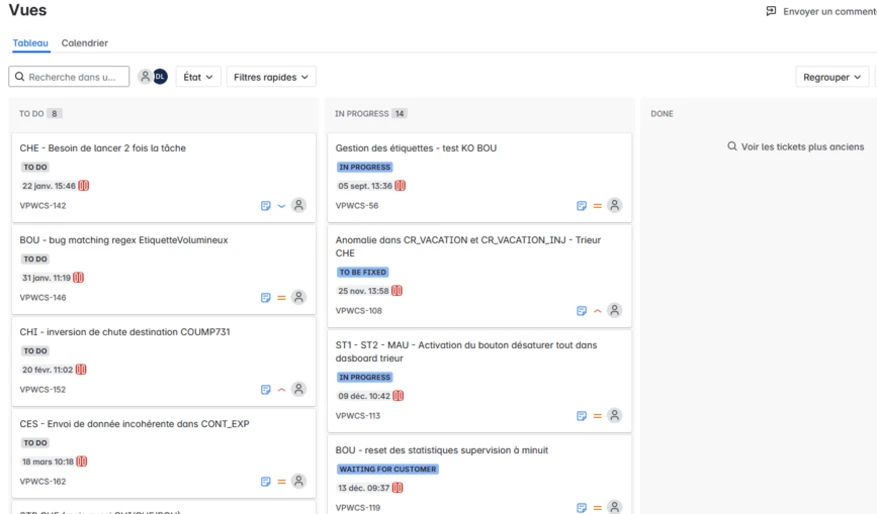Screen dimensions: 877x514
Task: Click Voir les tickets plus anciens
Action: pyautogui.click(x=796, y=147)
